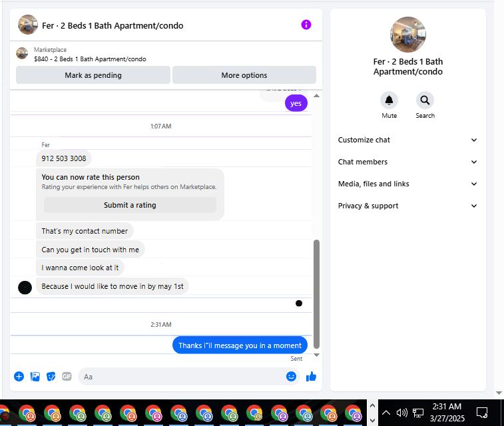Open the emoji smiley picker

(291, 377)
